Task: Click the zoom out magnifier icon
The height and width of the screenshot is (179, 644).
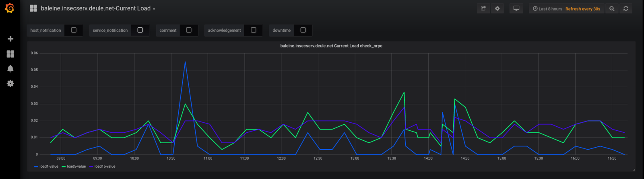Action: pos(612,8)
